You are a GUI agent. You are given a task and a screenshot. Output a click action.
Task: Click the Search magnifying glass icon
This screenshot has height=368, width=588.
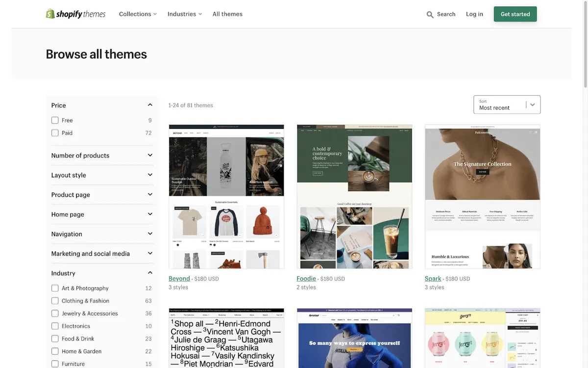coord(430,15)
